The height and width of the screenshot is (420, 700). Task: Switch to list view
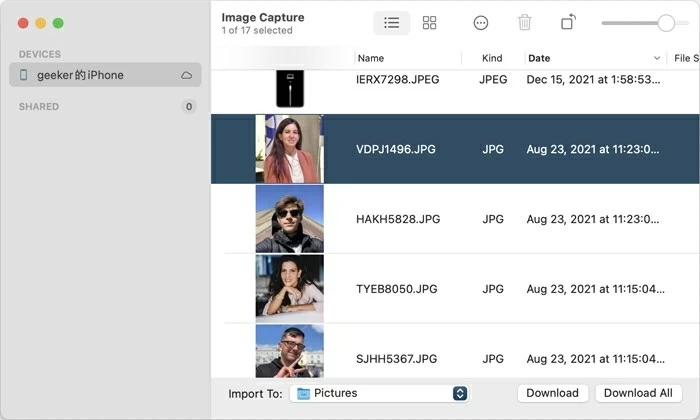[x=392, y=23]
